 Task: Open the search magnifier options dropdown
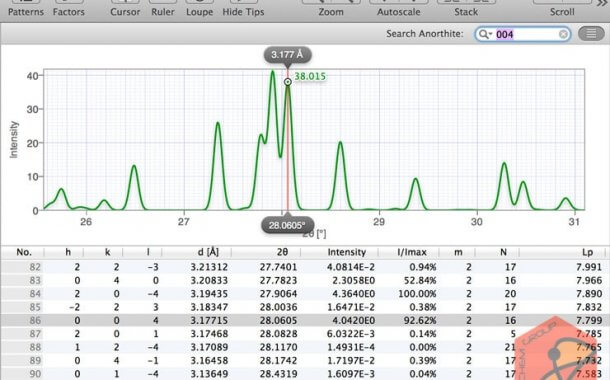485,34
